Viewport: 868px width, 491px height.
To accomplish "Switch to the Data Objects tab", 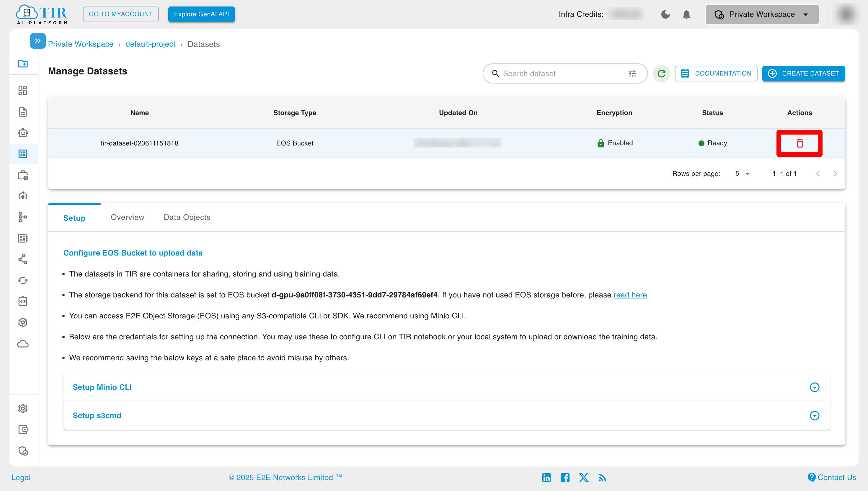I will (x=187, y=217).
